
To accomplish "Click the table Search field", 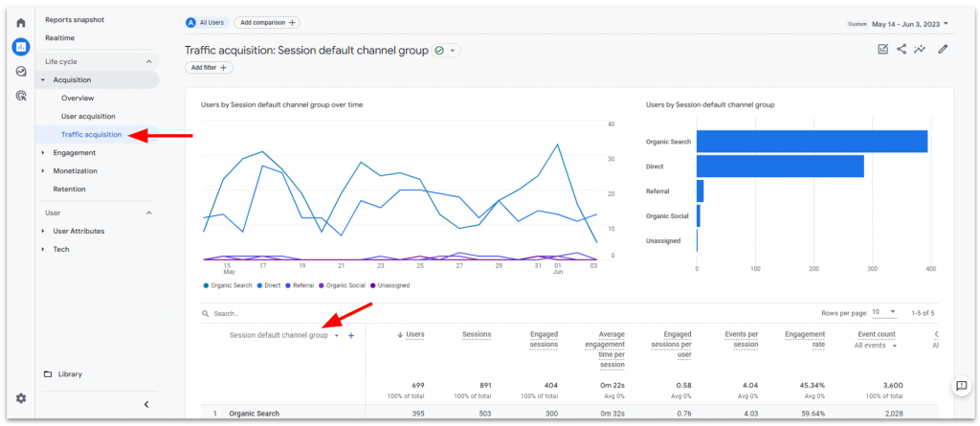I will coord(268,313).
